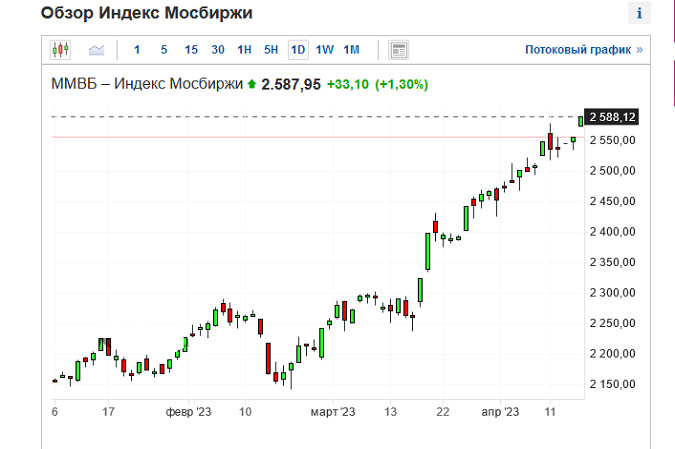Click the +33,10 change value
This screenshot has width=675, height=449.
tap(348, 84)
